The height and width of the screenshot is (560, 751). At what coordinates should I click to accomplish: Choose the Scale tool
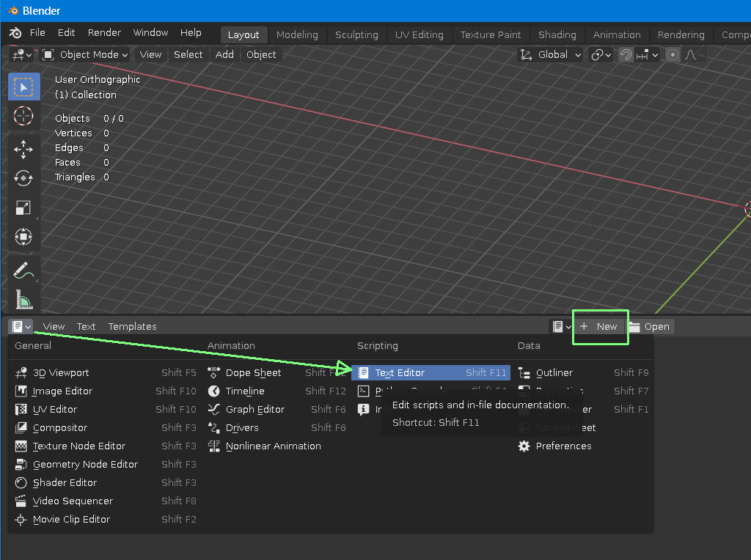(x=23, y=208)
